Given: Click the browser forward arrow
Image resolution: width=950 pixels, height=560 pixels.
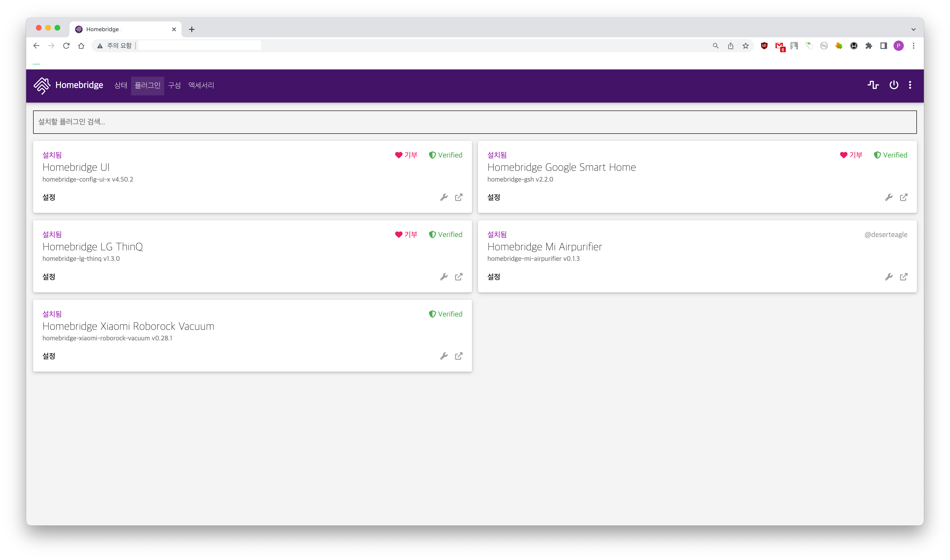Looking at the screenshot, I should tap(51, 46).
